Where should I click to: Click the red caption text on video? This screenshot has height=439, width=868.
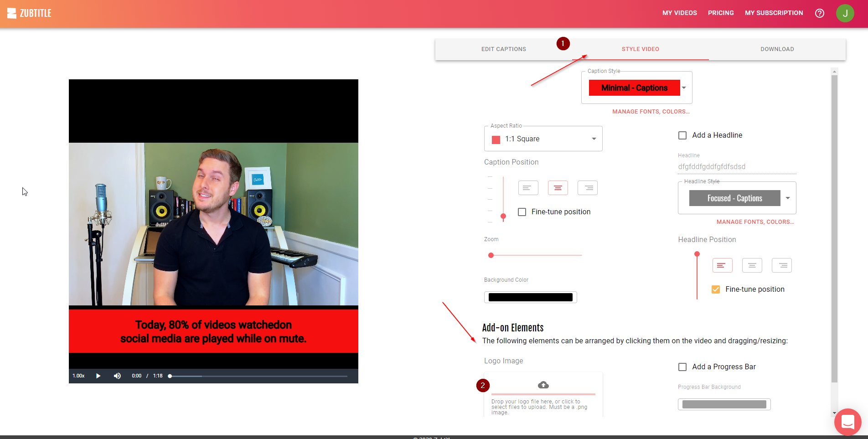point(213,331)
